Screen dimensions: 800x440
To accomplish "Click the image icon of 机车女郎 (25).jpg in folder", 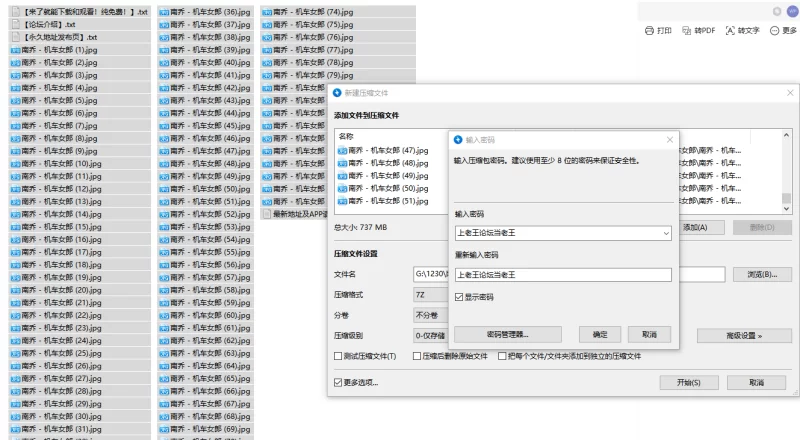I will [x=16, y=353].
